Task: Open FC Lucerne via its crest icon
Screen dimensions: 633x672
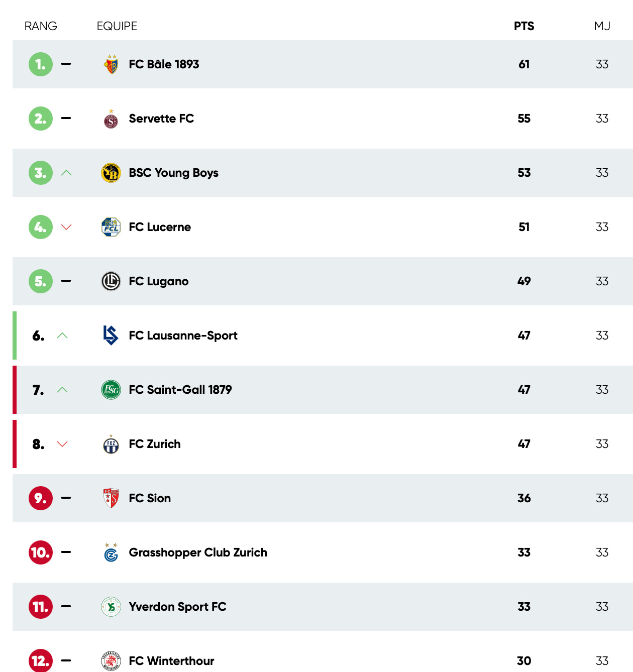Action: click(x=111, y=227)
